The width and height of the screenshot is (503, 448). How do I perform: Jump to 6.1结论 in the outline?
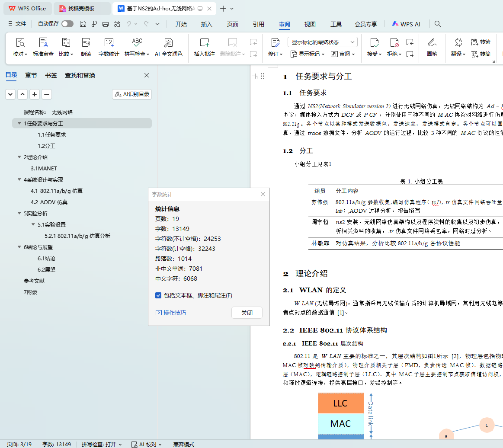[46, 259]
